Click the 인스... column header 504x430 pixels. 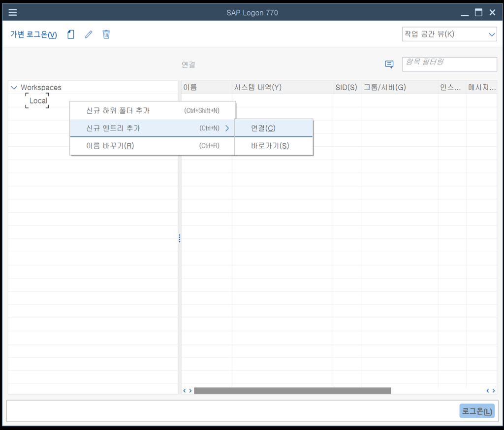pyautogui.click(x=452, y=88)
